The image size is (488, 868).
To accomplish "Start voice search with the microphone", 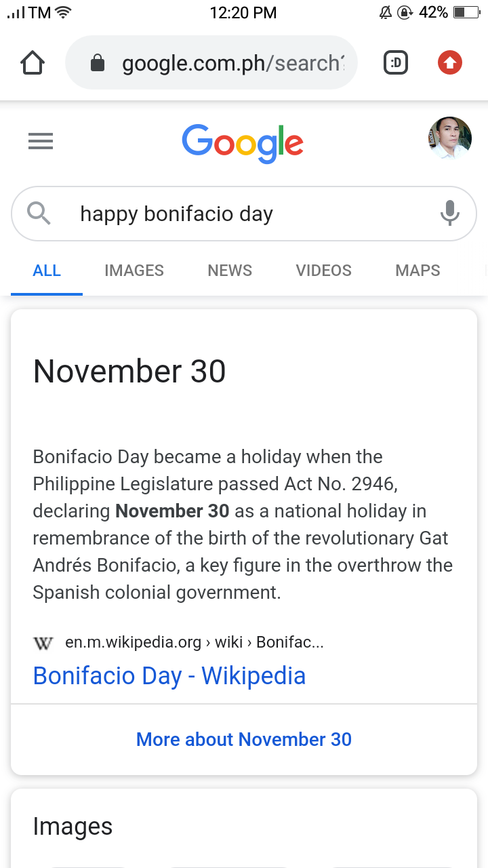I will [x=449, y=214].
